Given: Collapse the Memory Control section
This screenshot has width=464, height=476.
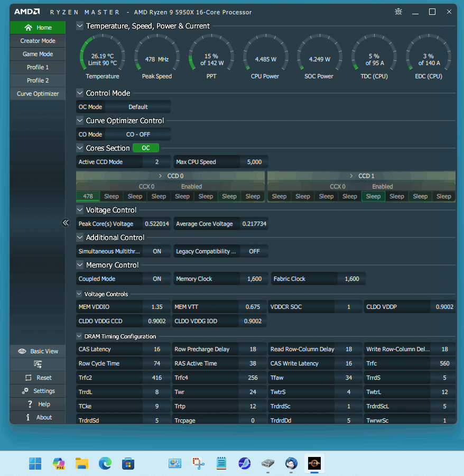Looking at the screenshot, I should pos(80,265).
